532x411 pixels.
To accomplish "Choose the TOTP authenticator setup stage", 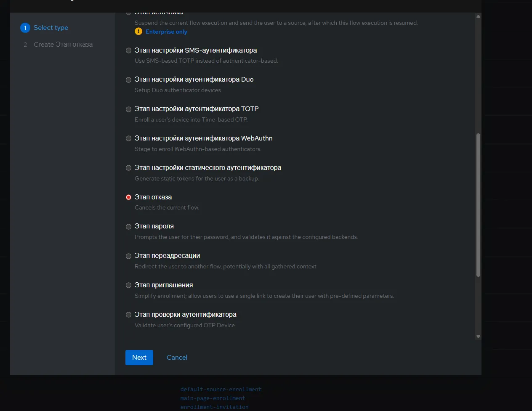I will pyautogui.click(x=129, y=109).
